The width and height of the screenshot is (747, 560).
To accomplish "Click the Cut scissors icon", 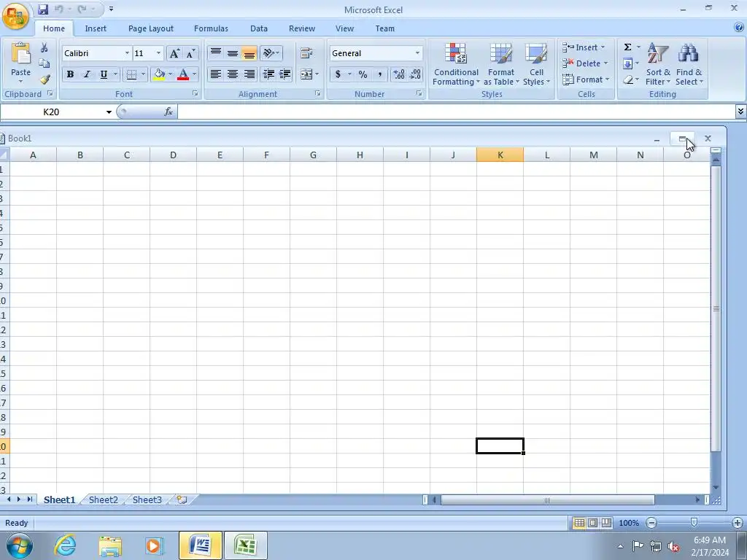I will pyautogui.click(x=44, y=47).
